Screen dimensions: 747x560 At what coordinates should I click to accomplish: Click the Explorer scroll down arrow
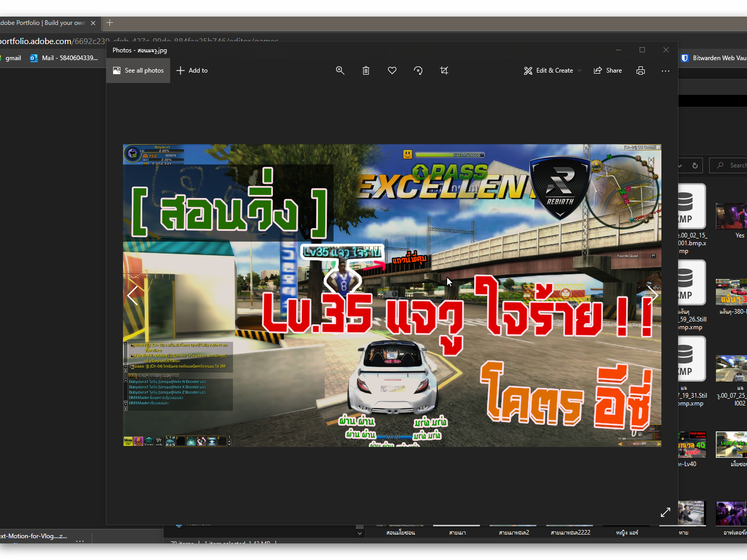point(359,533)
